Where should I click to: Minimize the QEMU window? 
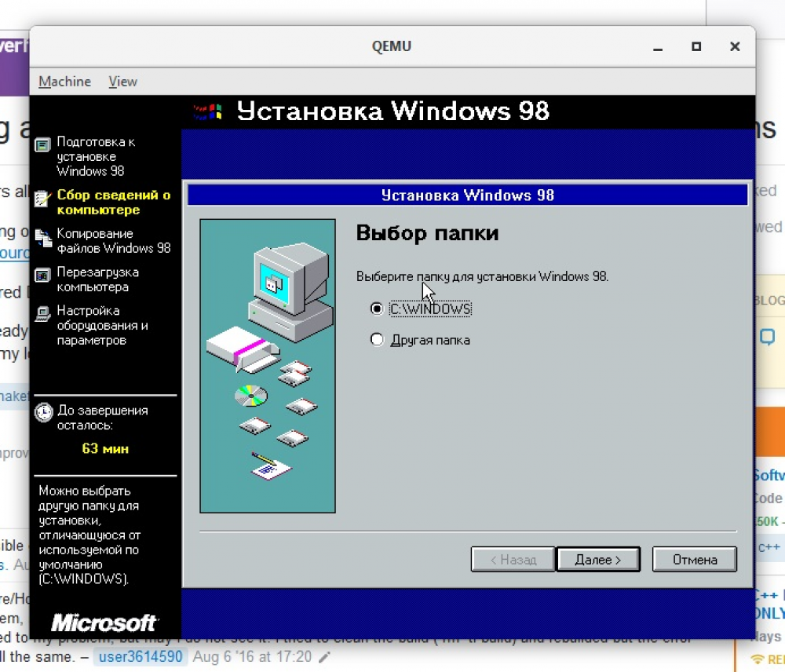click(658, 47)
